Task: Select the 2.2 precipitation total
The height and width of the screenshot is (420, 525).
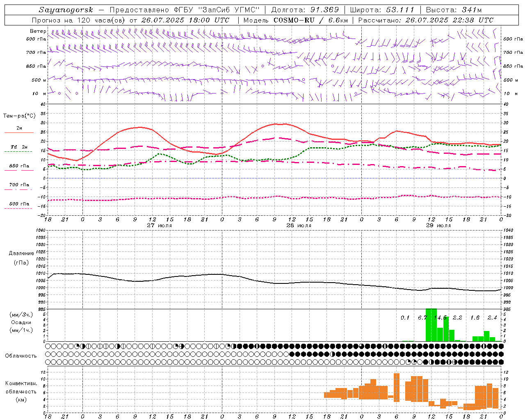Action: tap(457, 318)
